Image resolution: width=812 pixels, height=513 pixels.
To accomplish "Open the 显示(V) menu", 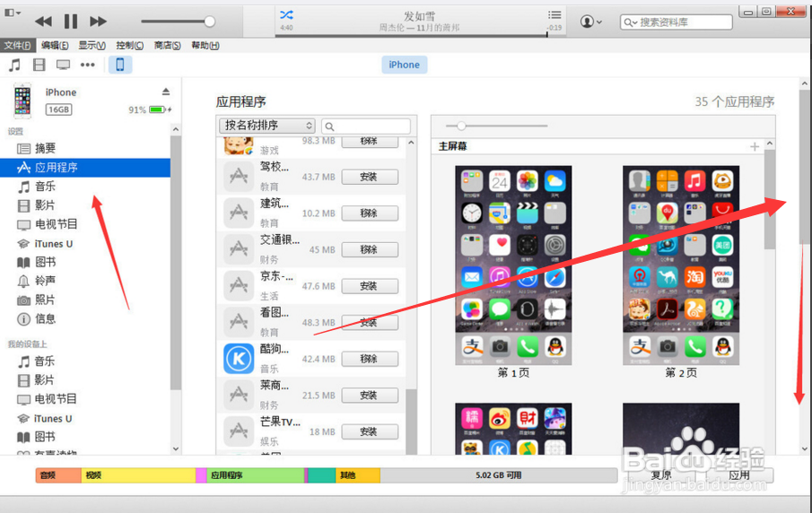I will point(92,46).
